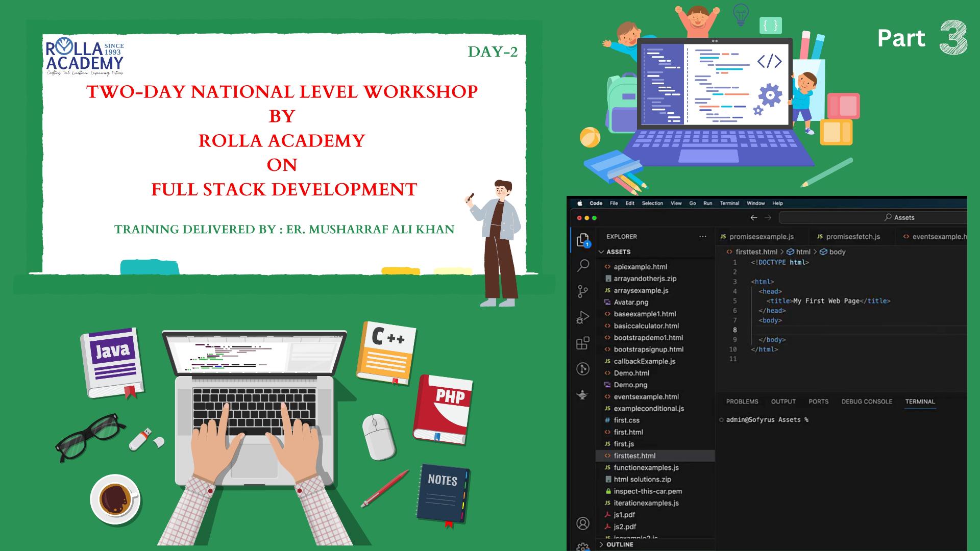Click the html breadcrumb segment

click(x=803, y=252)
